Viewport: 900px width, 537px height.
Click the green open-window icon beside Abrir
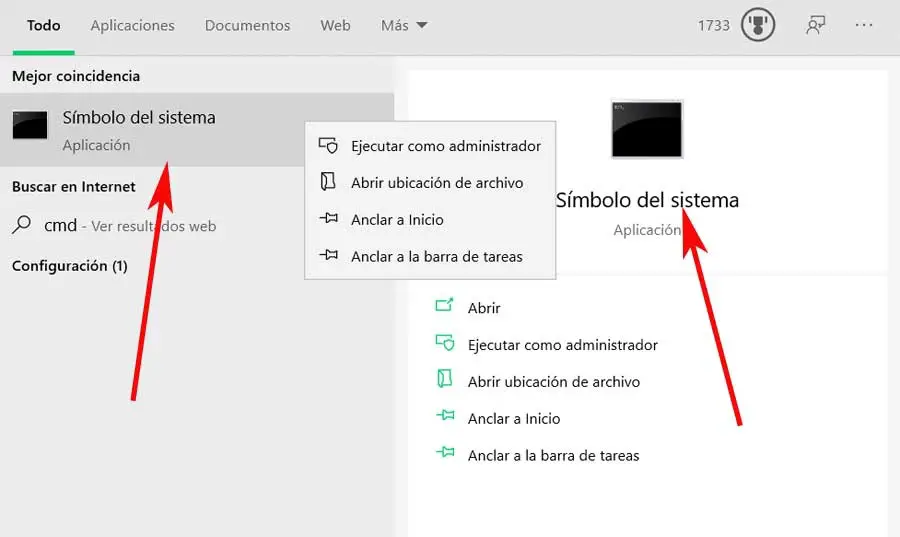click(x=444, y=305)
